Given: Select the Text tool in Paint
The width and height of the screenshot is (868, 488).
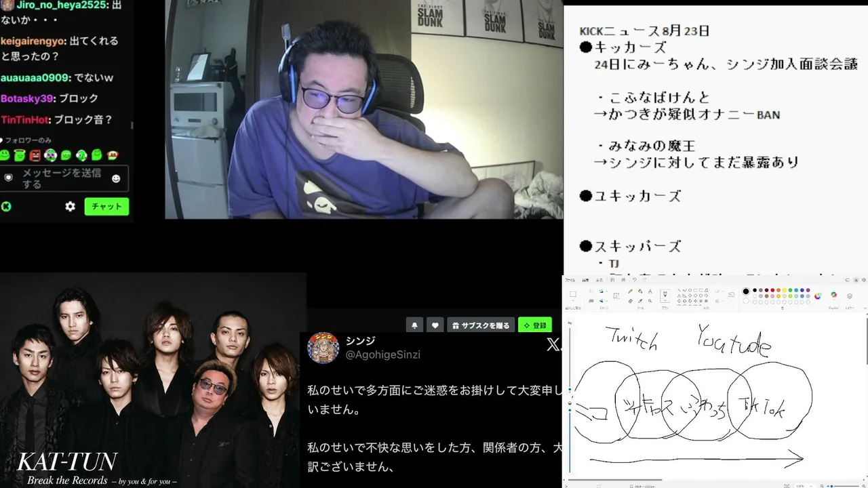Looking at the screenshot, I should [x=650, y=291].
